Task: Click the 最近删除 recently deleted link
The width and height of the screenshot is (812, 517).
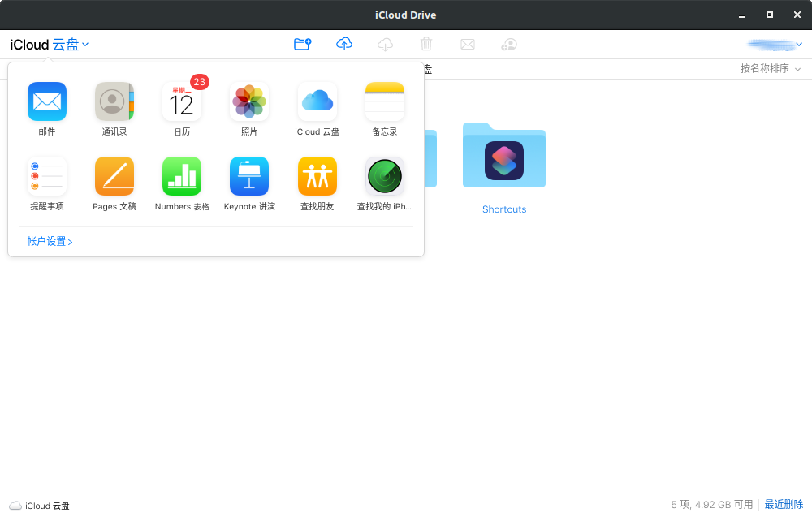Action: point(784,505)
